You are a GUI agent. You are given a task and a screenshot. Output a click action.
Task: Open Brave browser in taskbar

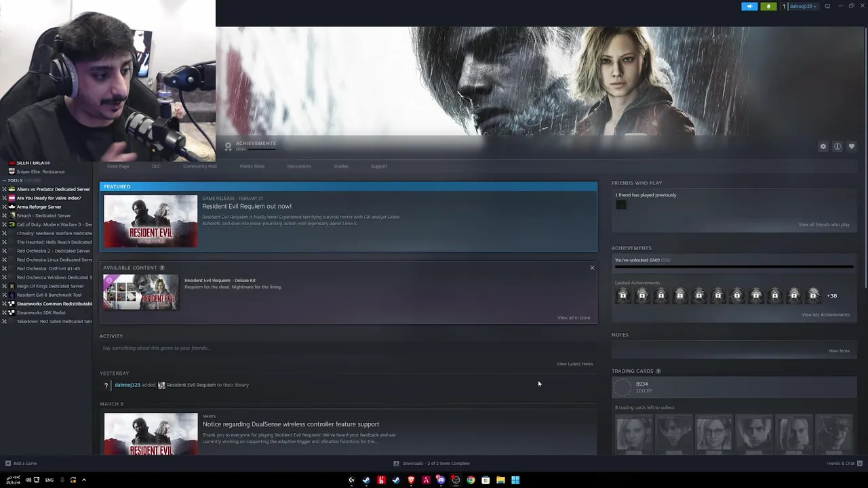pyautogui.click(x=411, y=480)
